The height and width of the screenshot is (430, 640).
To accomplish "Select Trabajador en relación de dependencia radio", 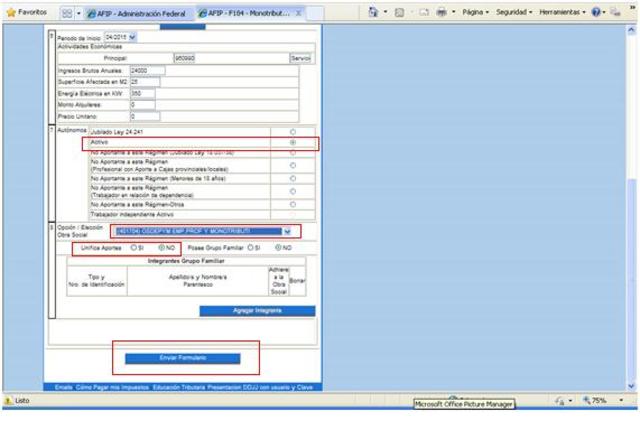I will point(293,191).
